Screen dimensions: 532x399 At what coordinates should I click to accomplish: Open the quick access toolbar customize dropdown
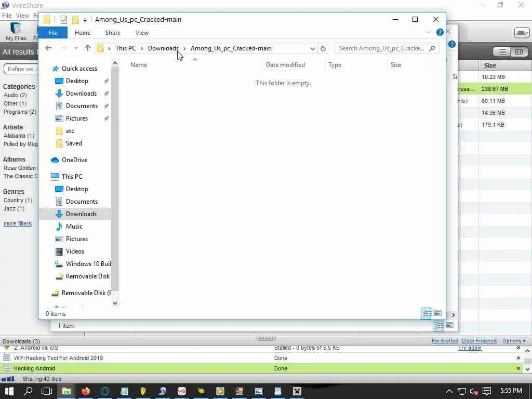tap(85, 20)
